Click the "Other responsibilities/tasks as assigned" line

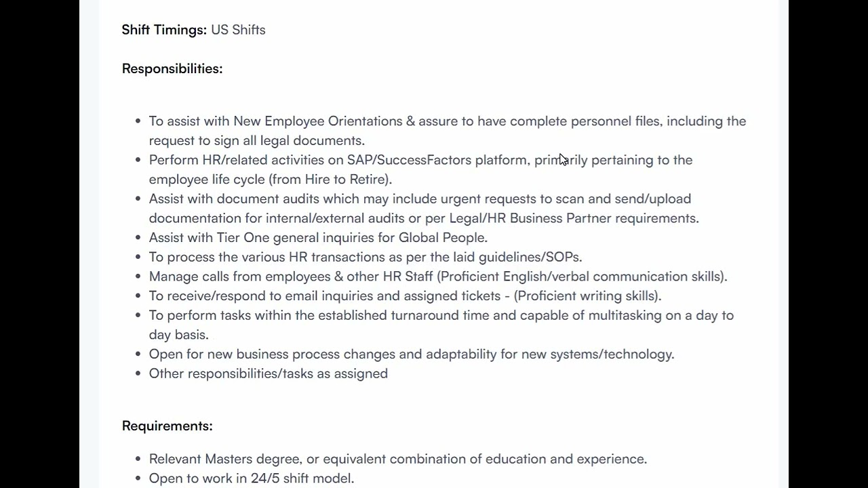(269, 373)
